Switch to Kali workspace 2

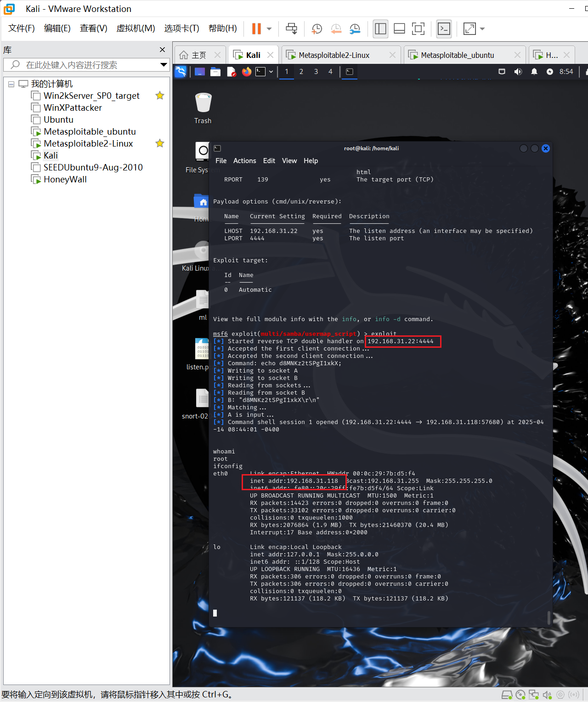[x=301, y=72]
